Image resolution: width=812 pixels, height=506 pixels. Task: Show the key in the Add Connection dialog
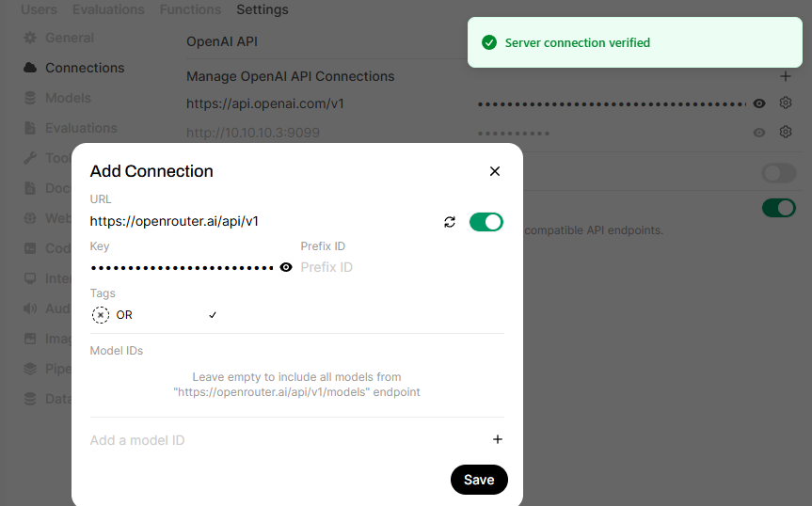coord(286,267)
